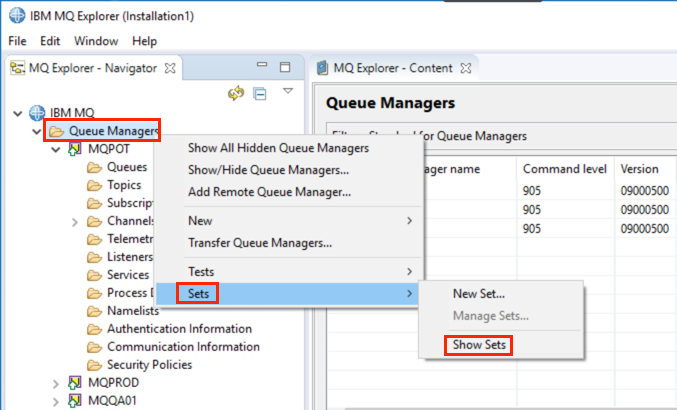Image resolution: width=677 pixels, height=410 pixels.
Task: Expand the MQPROD queue manager node
Action: point(56,384)
